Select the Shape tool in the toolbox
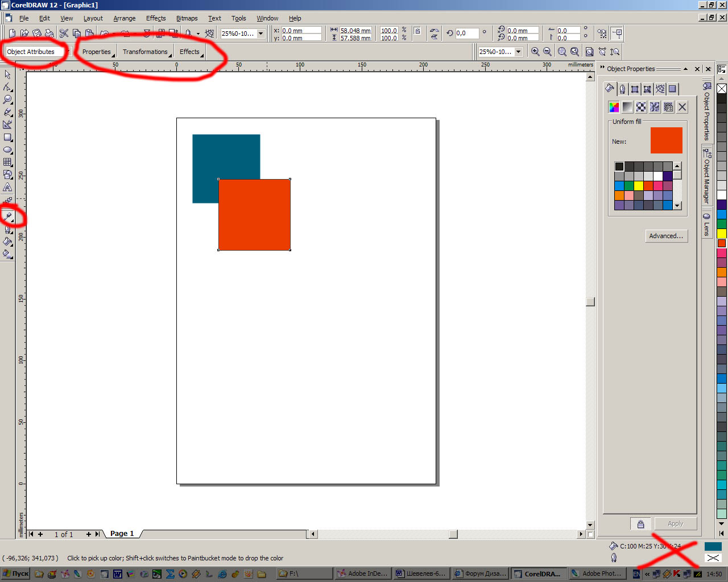728x582 pixels. click(x=7, y=87)
